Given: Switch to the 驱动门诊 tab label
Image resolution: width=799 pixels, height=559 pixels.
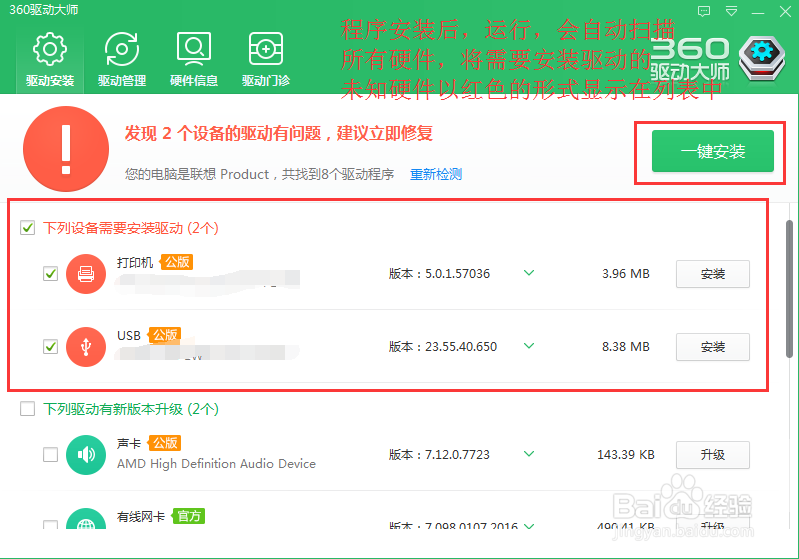Looking at the screenshot, I should point(265,81).
